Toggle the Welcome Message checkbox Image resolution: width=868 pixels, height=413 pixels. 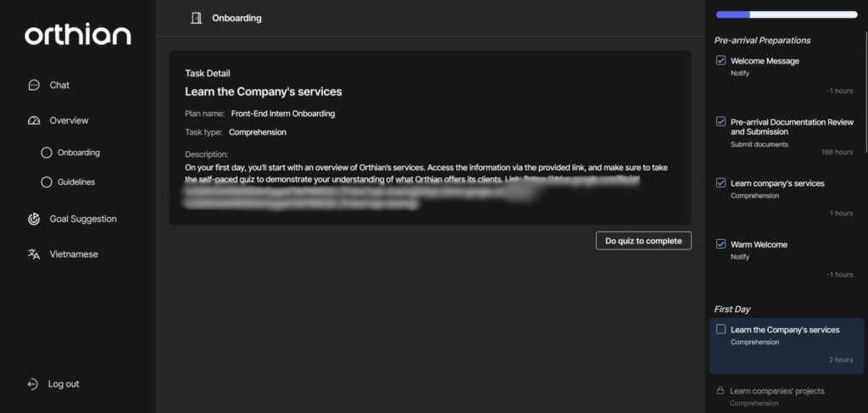tap(721, 61)
